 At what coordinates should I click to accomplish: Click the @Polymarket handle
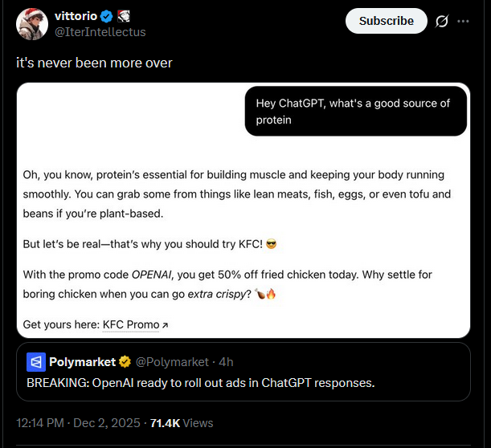[170, 361]
